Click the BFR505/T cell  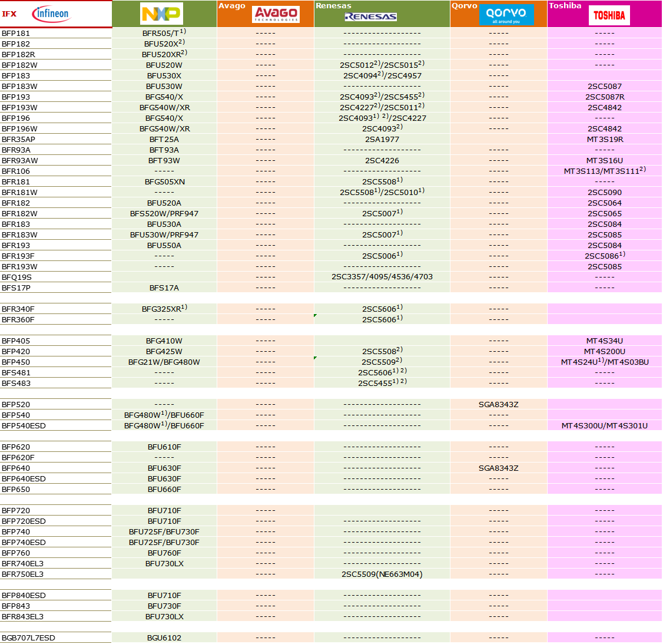(x=164, y=33)
